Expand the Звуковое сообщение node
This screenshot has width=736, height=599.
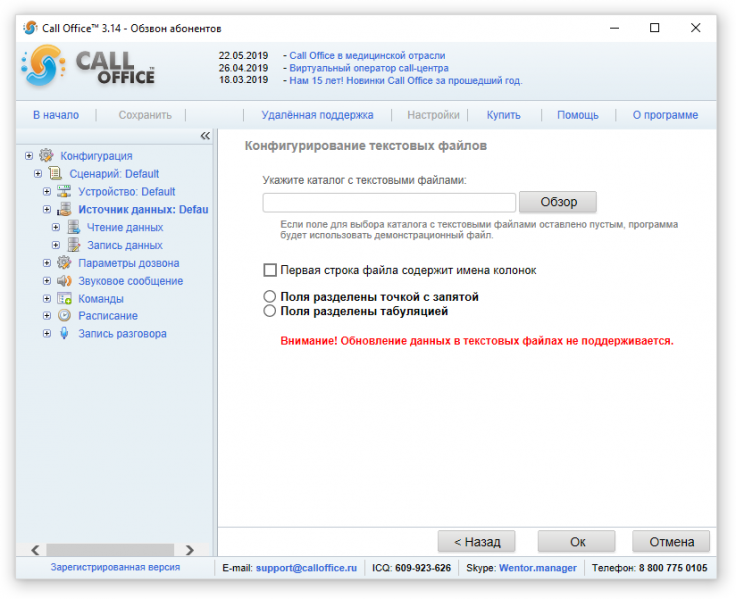pos(47,281)
